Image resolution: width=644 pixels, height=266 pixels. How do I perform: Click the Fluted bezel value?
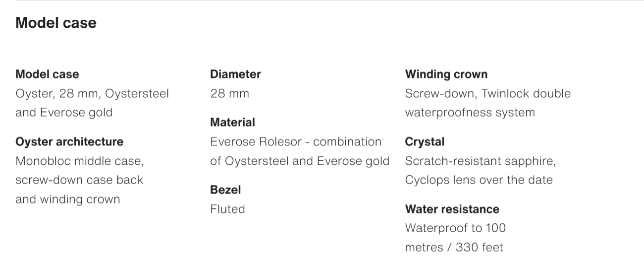227,209
